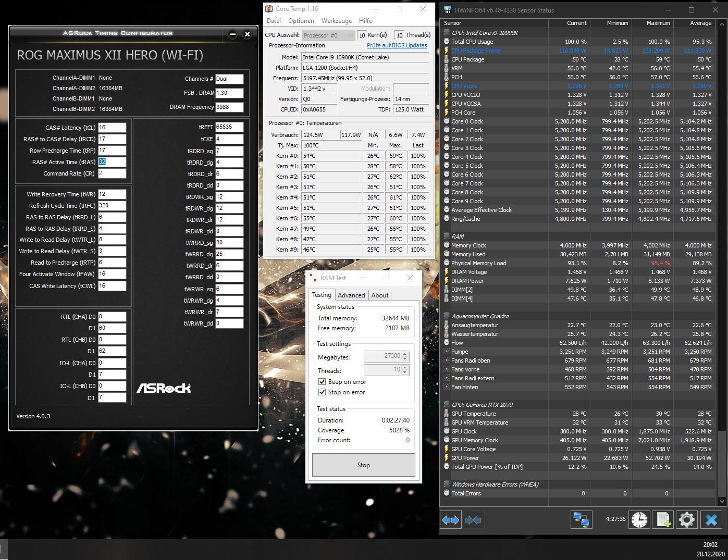Toggle the Stop on error checkbox
Viewport: 728px width, 560px height.
point(322,392)
